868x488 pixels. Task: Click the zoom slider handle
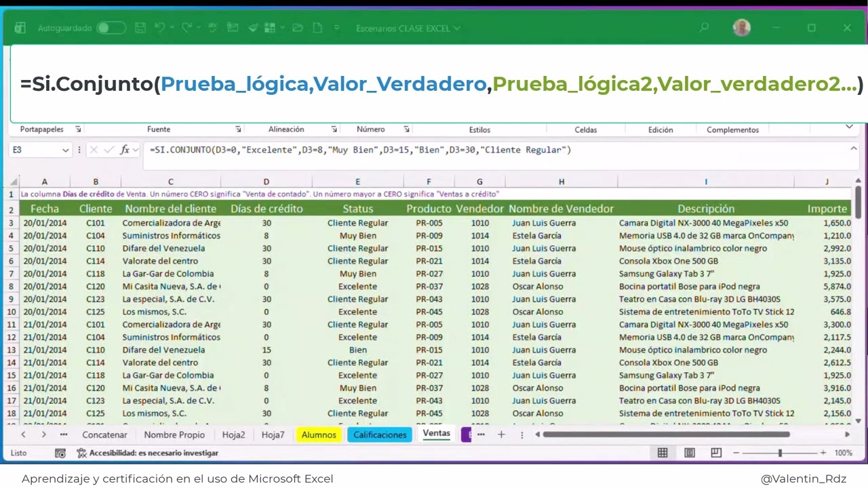(780, 453)
